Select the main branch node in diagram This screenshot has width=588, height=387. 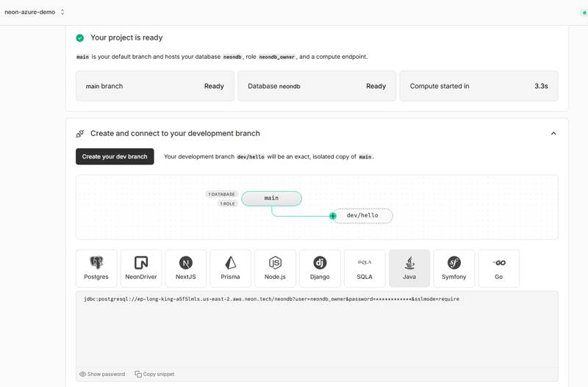point(271,198)
